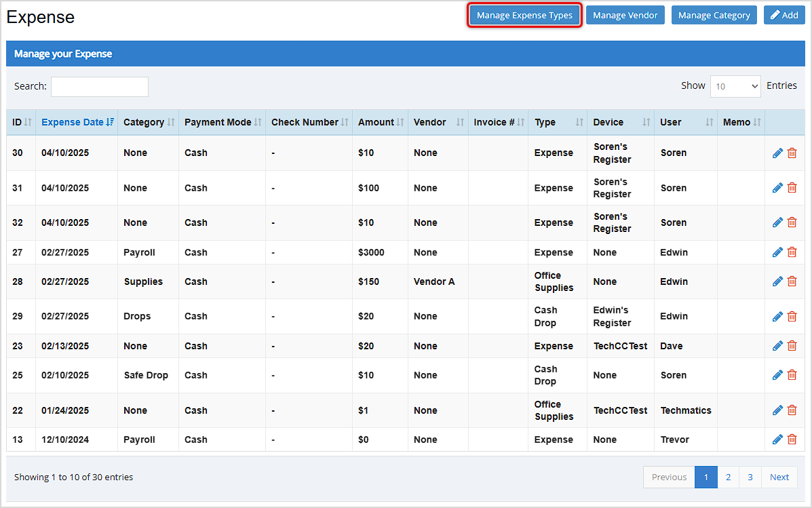Screen dimensions: 812x508
Task: Edit expense ID 13 from Trevor
Action: point(777,439)
